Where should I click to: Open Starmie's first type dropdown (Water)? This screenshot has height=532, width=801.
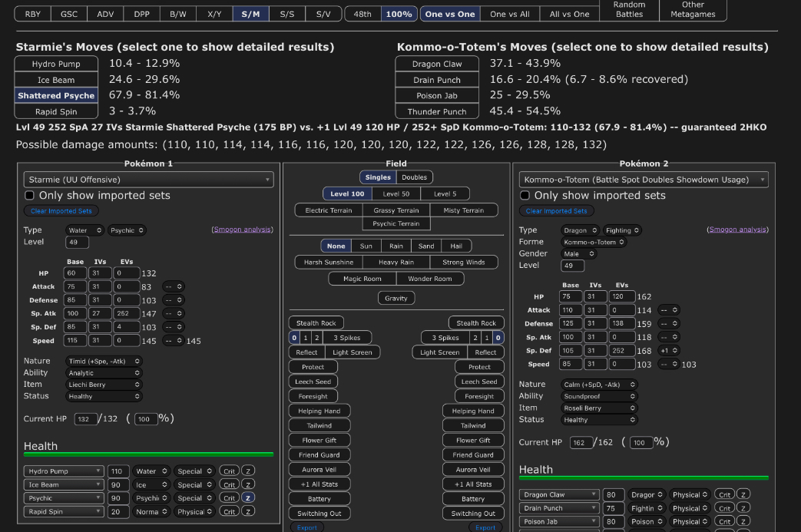click(84, 230)
